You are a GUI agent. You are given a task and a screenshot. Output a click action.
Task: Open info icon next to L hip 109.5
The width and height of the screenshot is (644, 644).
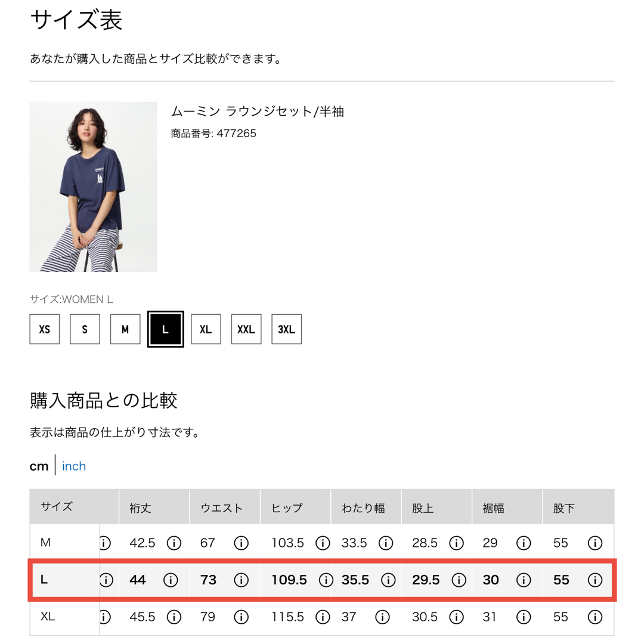326,580
